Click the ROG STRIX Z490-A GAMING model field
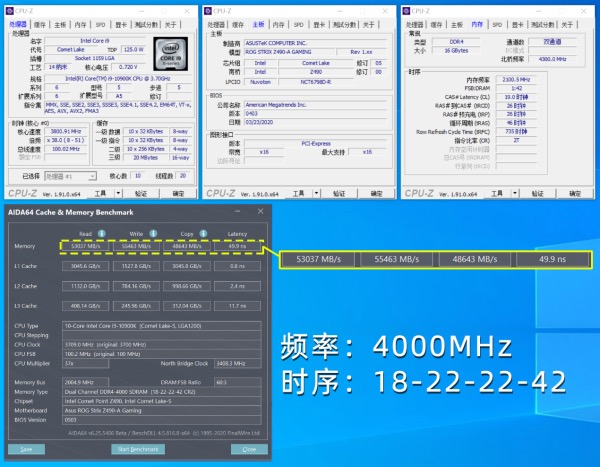 (x=289, y=52)
